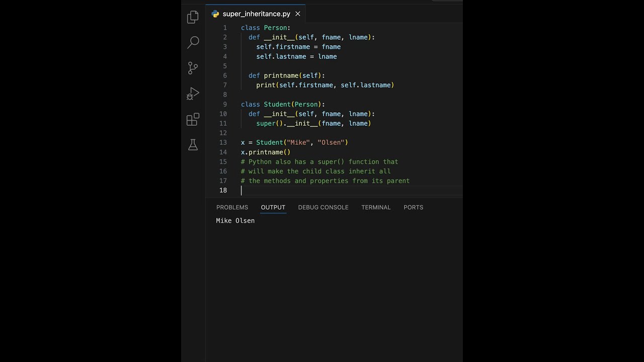Open the DEBUG CONSOLE tab
644x362 pixels.
click(323, 207)
